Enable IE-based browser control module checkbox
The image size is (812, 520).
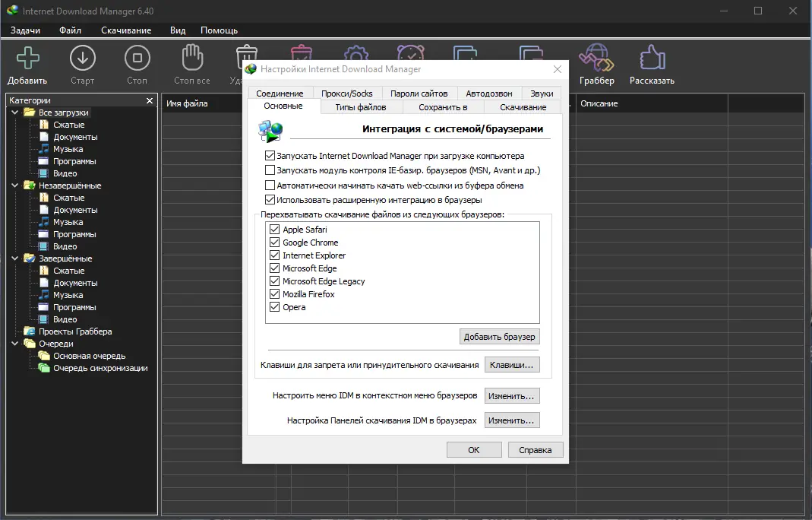pyautogui.click(x=270, y=170)
